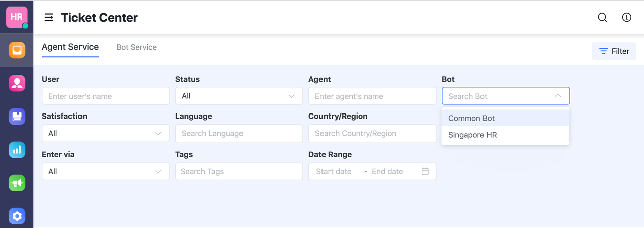
Task: Open the purple knowledge base sidebar icon
Action: click(17, 117)
